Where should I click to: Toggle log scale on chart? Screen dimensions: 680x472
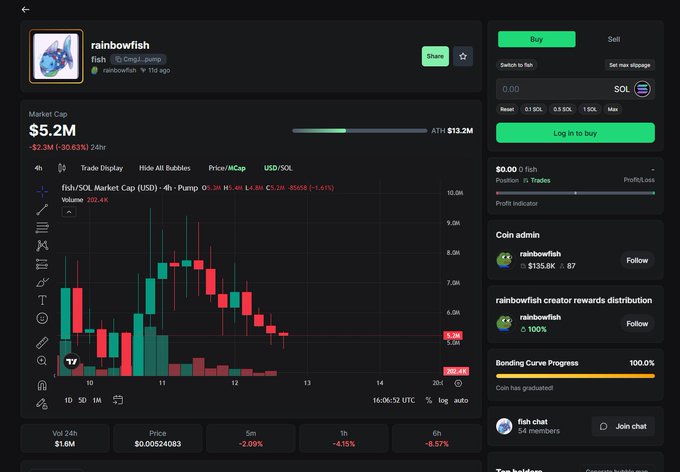point(443,400)
